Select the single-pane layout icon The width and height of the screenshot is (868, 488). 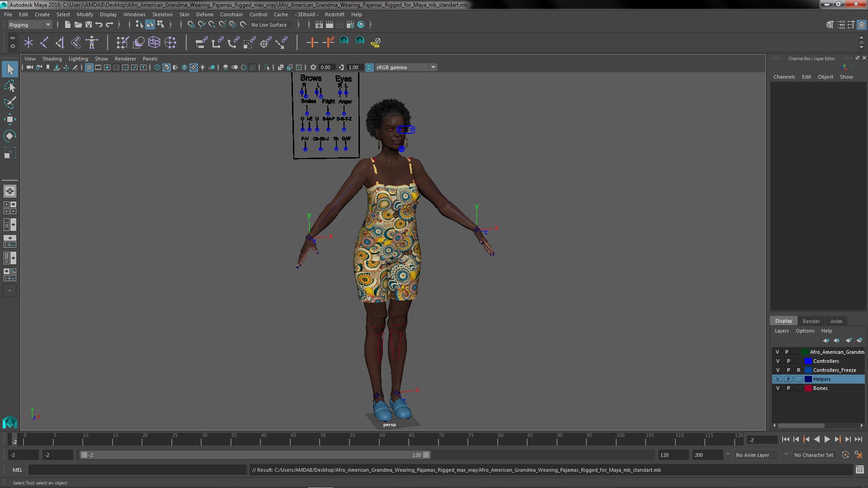pyautogui.click(x=9, y=191)
